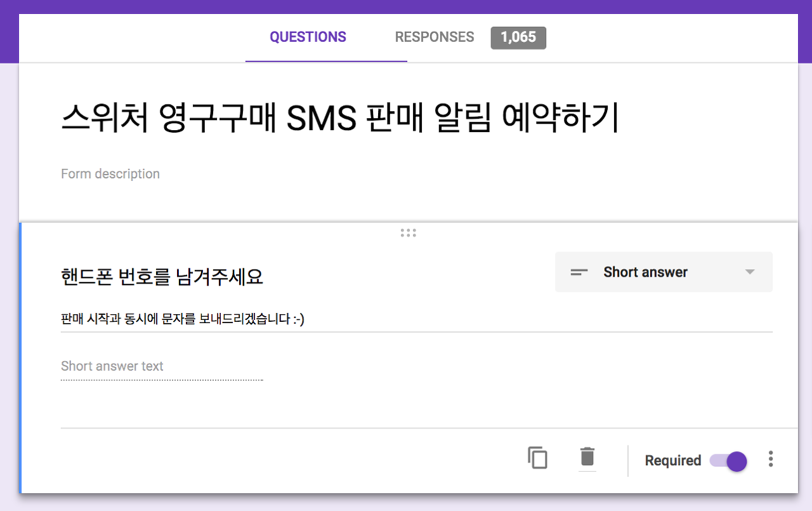Edit the form title '스위처 영구구매 SMS'
The image size is (812, 511).
tap(339, 119)
